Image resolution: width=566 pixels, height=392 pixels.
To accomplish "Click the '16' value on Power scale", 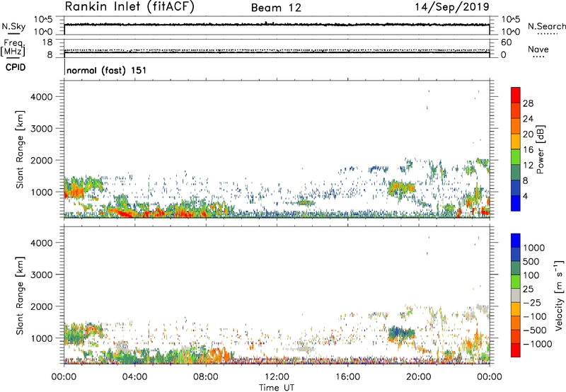I will click(528, 150).
